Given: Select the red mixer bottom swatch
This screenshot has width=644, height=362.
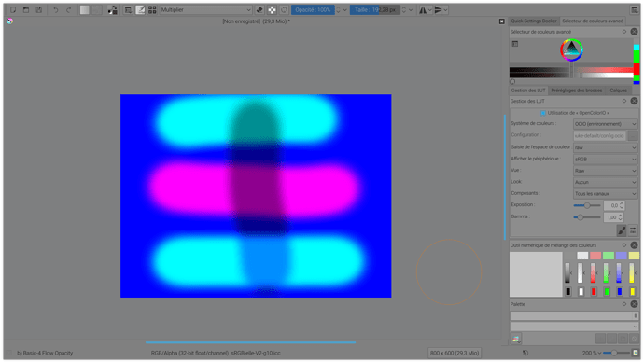Looking at the screenshot, I should coord(594,292).
